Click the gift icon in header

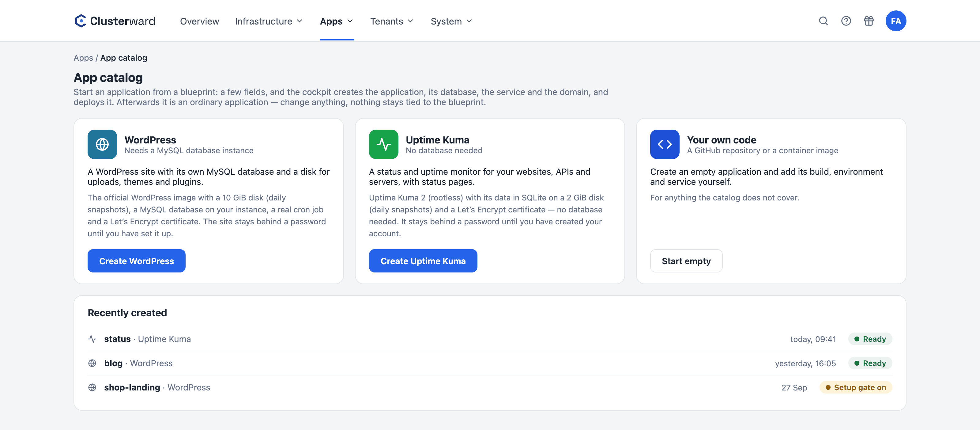click(869, 21)
